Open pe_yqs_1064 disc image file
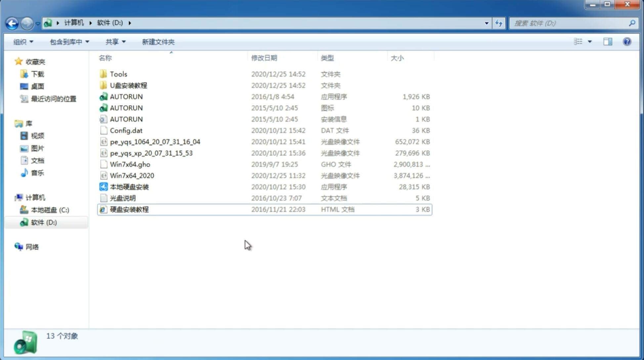The height and width of the screenshot is (360, 644). click(x=155, y=142)
